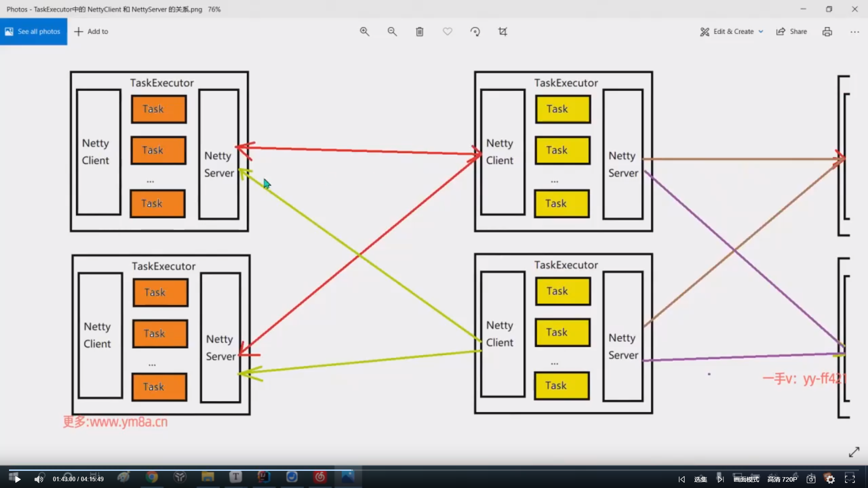Rotate the image with rotate icon

coord(475,32)
